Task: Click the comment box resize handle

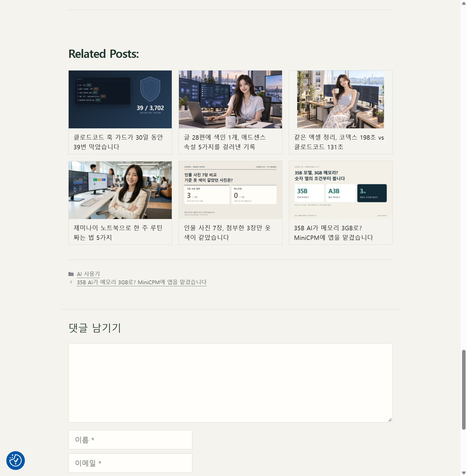Action: (390, 420)
